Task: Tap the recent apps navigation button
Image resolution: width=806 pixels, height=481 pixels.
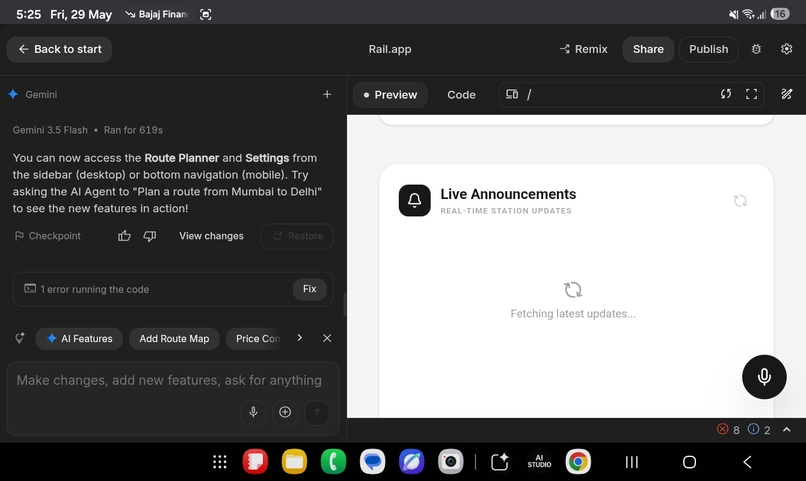Action: tap(632, 462)
